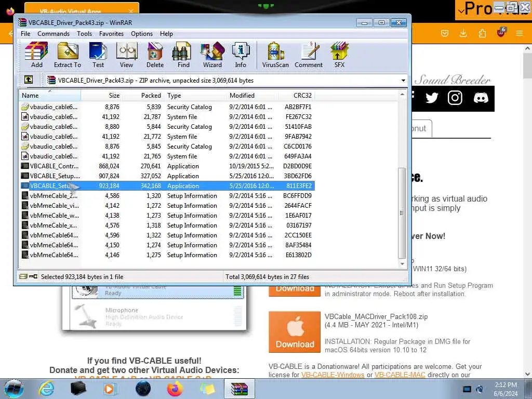Click the WinRAR taskbar button
Image resolution: width=532 pixels, height=399 pixels.
pyautogui.click(x=240, y=389)
